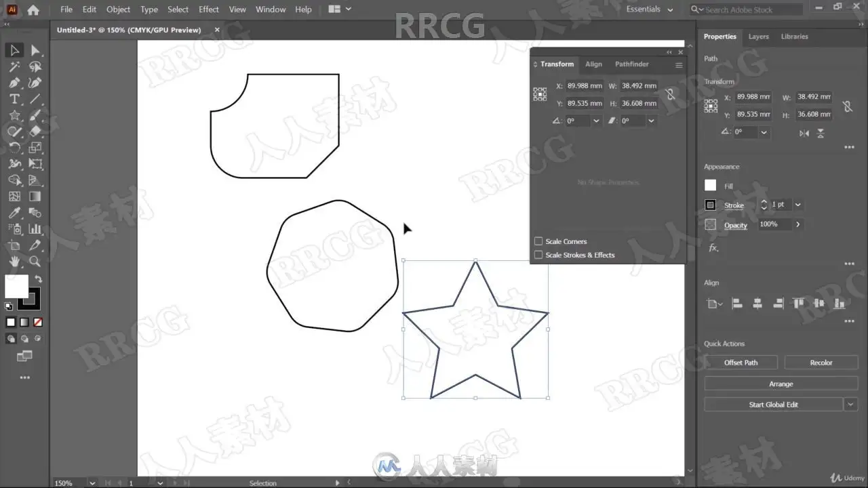Select the Direct Selection tool
The image size is (868, 488).
35,50
